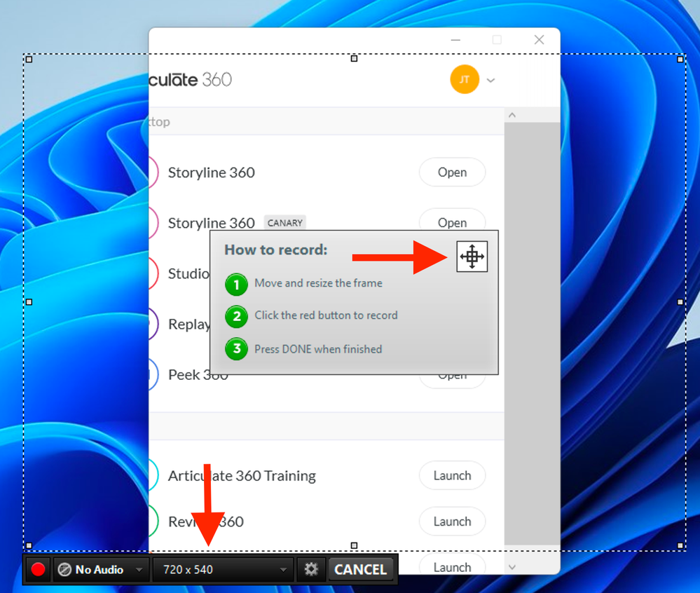Click the Launch button below Review 360
Screen dimensions: 700x593
pyautogui.click(x=452, y=564)
